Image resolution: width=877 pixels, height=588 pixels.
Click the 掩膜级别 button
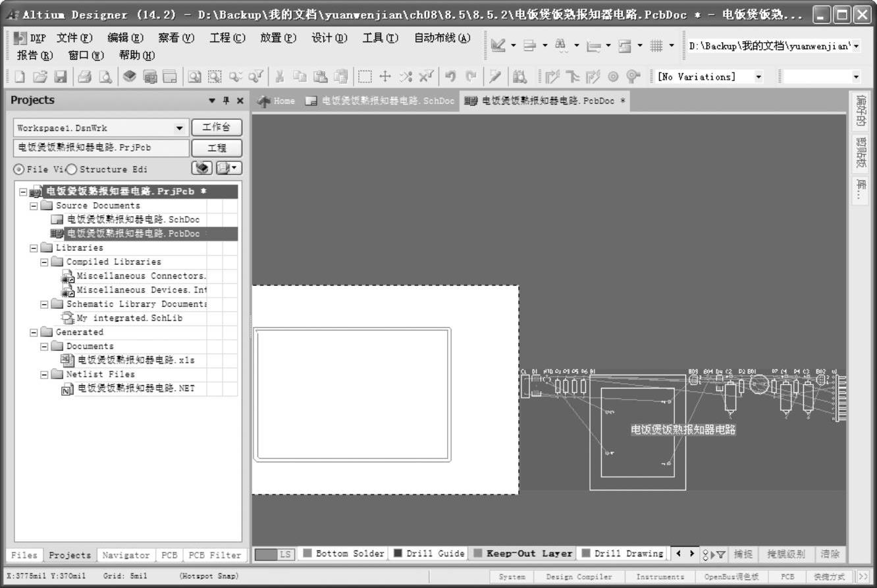click(x=785, y=554)
